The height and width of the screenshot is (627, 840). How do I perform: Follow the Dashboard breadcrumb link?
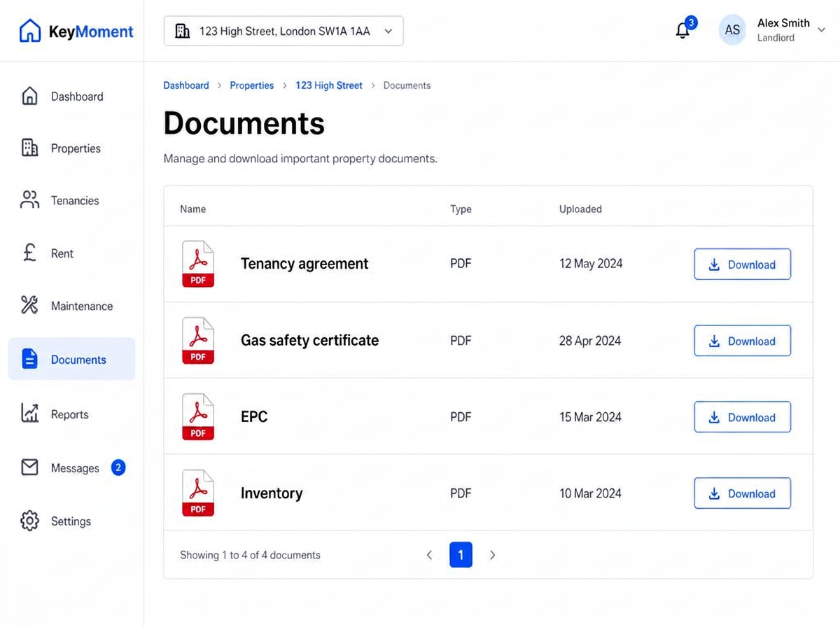pyautogui.click(x=186, y=85)
